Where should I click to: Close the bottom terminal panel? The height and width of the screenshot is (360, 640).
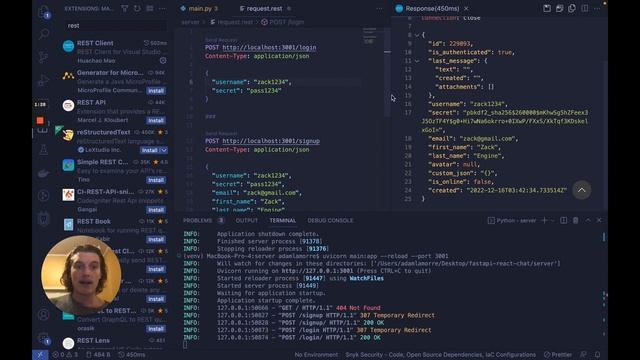pyautogui.click(x=599, y=220)
